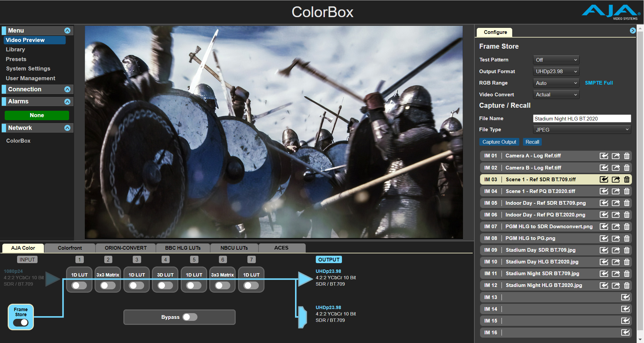This screenshot has width=644, height=343.
Task: Delete Camera B - Log Ref.tiff
Action: click(x=627, y=167)
